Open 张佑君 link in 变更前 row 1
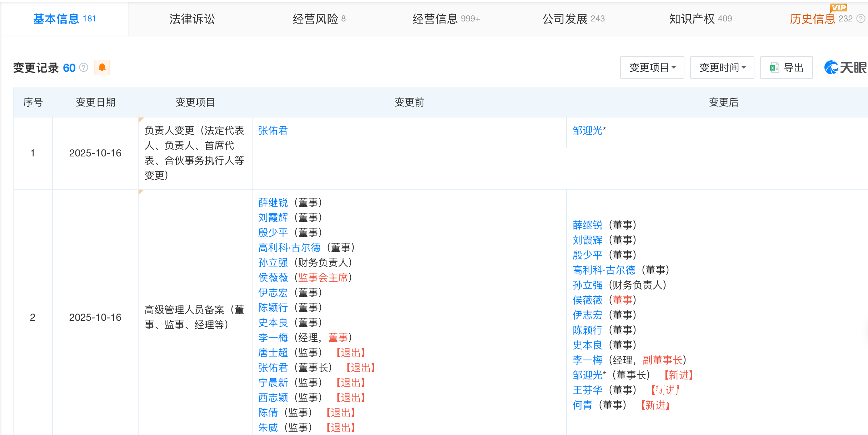 pyautogui.click(x=273, y=131)
